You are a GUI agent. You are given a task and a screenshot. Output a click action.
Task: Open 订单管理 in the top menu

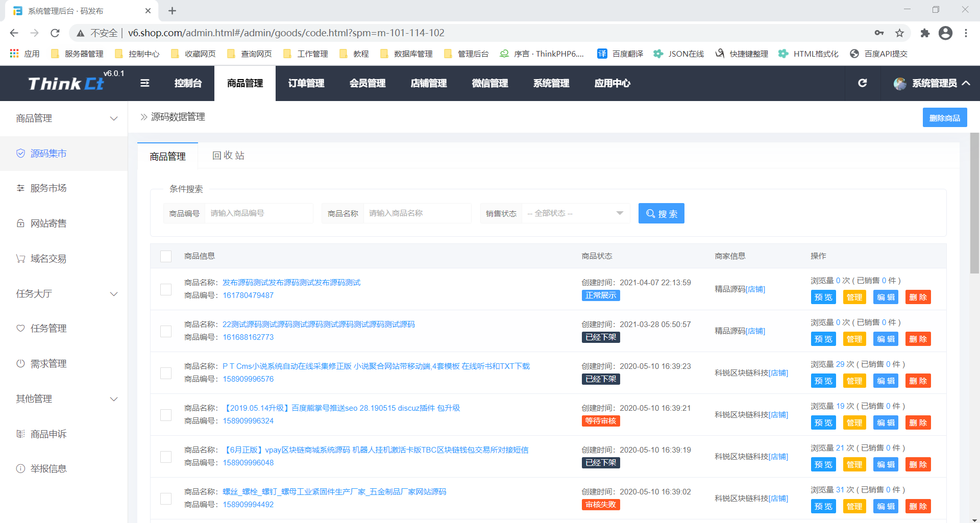tap(306, 83)
